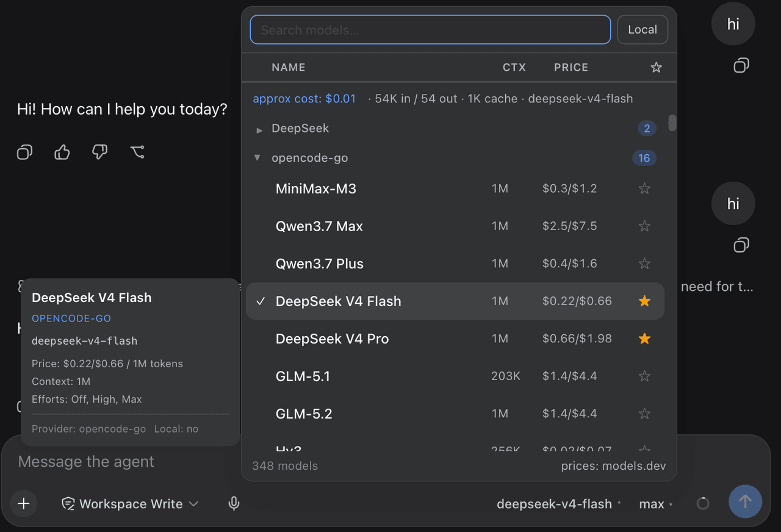The image size is (781, 532).
Task: Select DeepSeek V4 Flash in the model list
Action: [455, 301]
